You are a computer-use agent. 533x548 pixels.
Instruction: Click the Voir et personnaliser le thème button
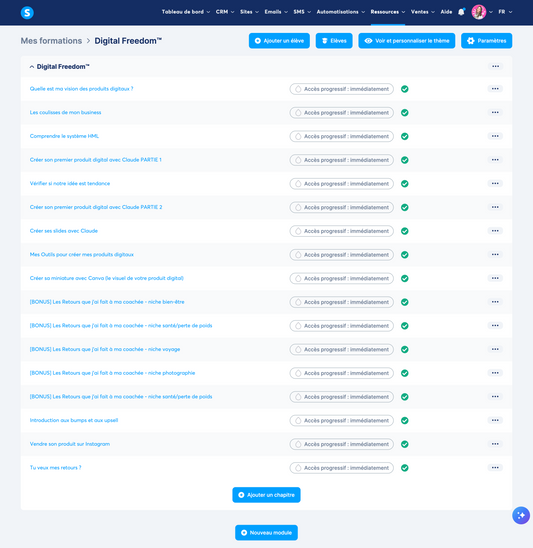coord(406,41)
